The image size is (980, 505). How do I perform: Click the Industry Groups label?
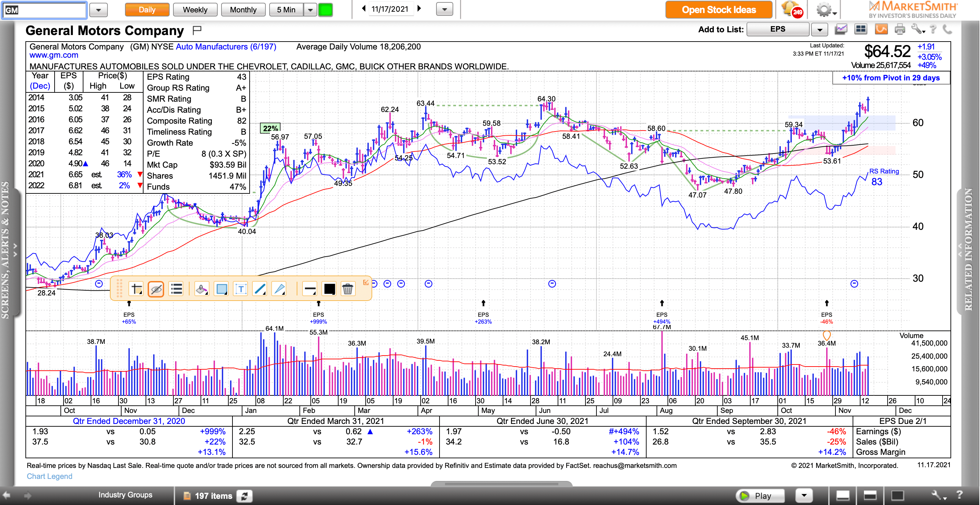point(125,495)
